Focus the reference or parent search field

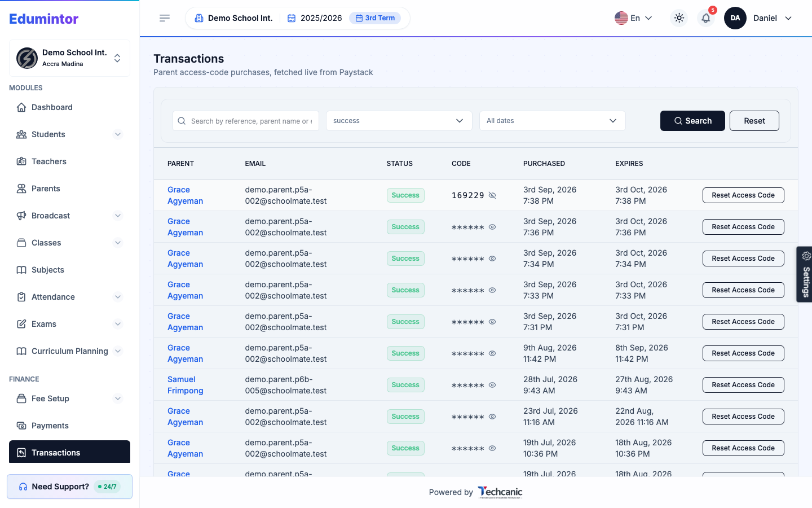pyautogui.click(x=246, y=121)
